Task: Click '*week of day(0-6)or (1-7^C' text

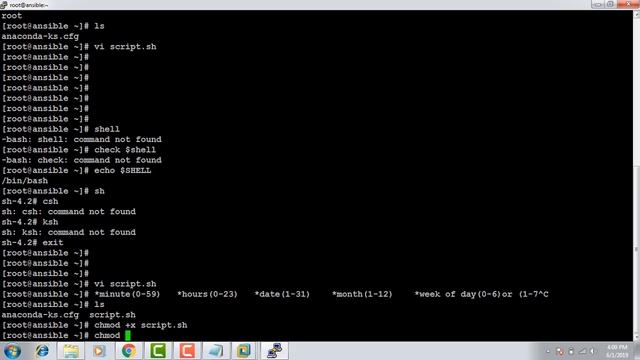Action: click(x=481, y=294)
